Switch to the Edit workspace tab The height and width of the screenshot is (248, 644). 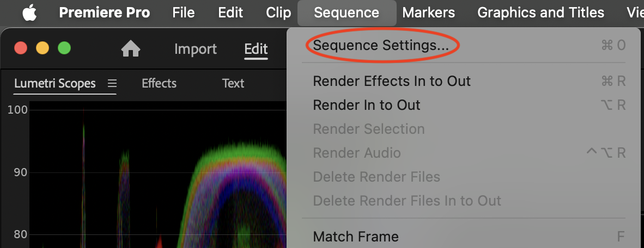[256, 49]
